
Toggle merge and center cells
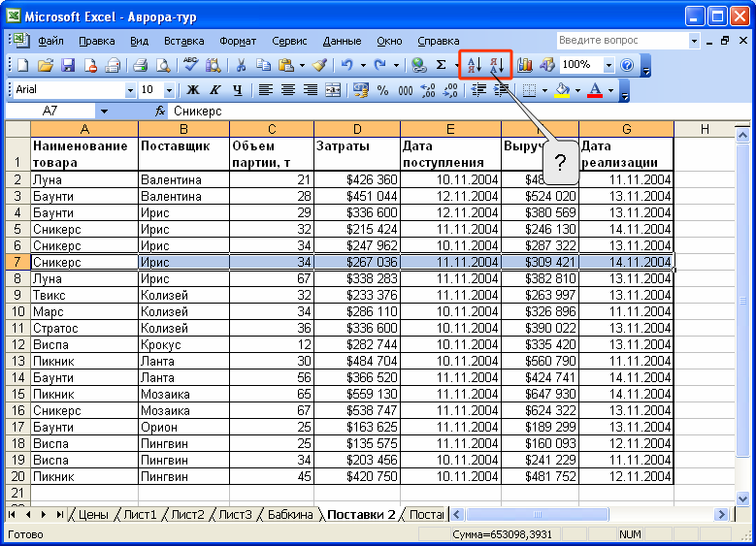click(333, 89)
